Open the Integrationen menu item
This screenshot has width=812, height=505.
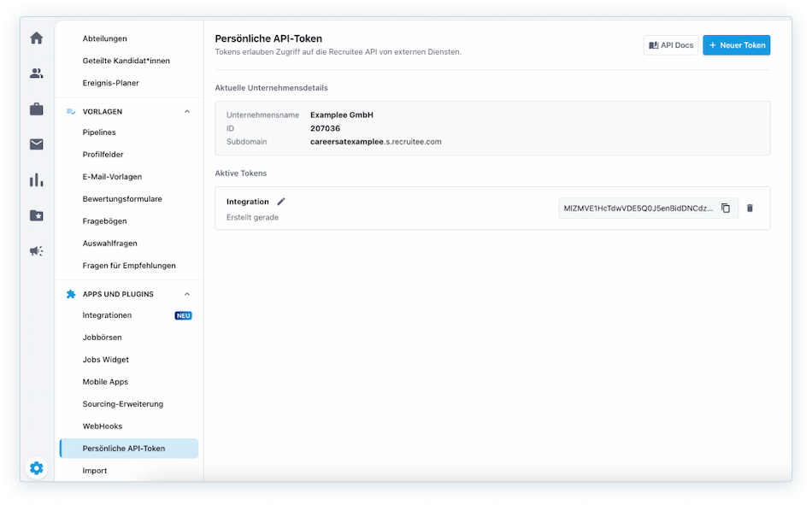[107, 315]
